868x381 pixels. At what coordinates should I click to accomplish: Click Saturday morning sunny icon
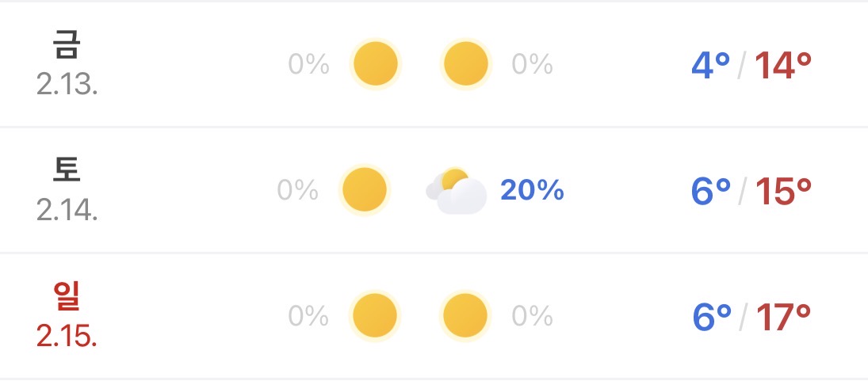pos(365,190)
